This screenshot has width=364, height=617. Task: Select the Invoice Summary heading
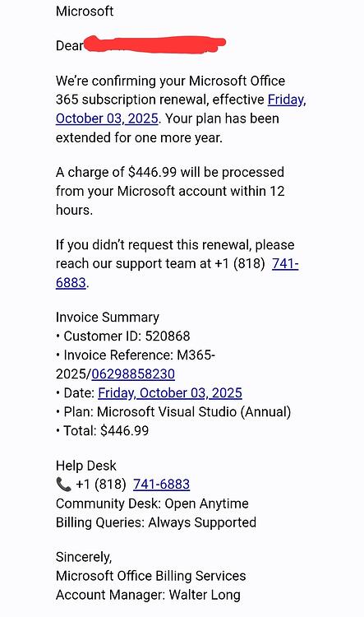tap(108, 318)
